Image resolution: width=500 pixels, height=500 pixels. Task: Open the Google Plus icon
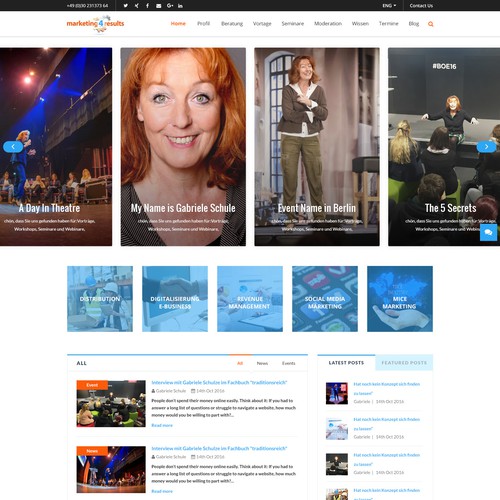point(170,6)
